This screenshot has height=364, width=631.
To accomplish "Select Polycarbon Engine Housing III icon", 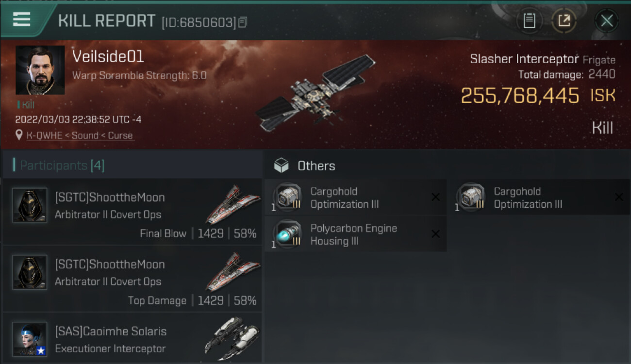I will pyautogui.click(x=287, y=234).
